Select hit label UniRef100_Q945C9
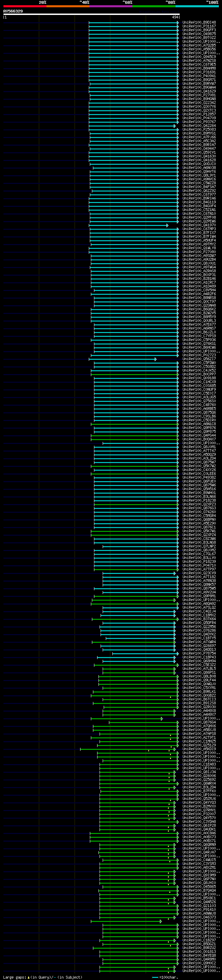Image resolution: width=222 pixels, height=980 pixels. click(199, 57)
